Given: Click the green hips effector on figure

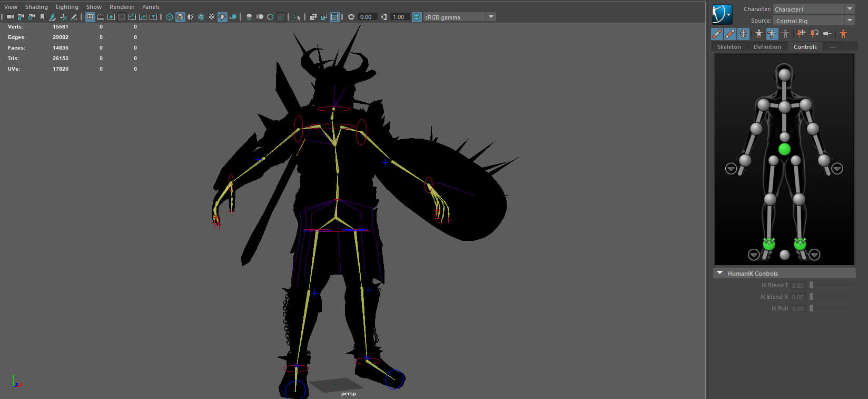Looking at the screenshot, I should click(784, 149).
